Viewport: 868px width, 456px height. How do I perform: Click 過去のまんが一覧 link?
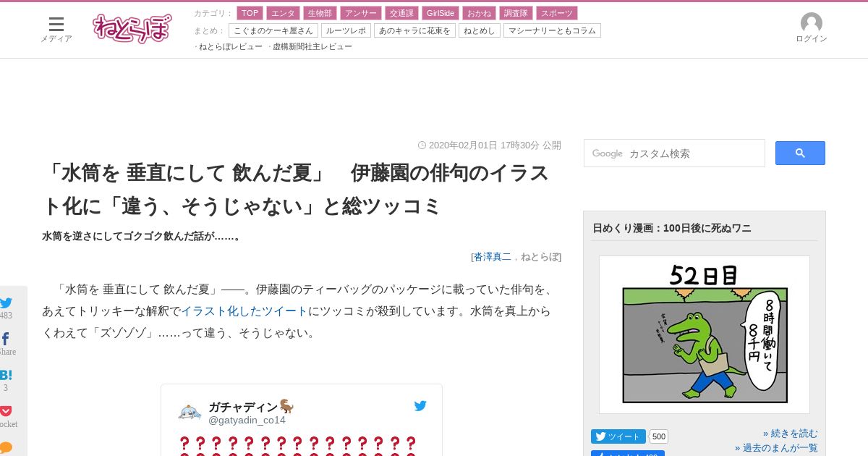coord(776,448)
